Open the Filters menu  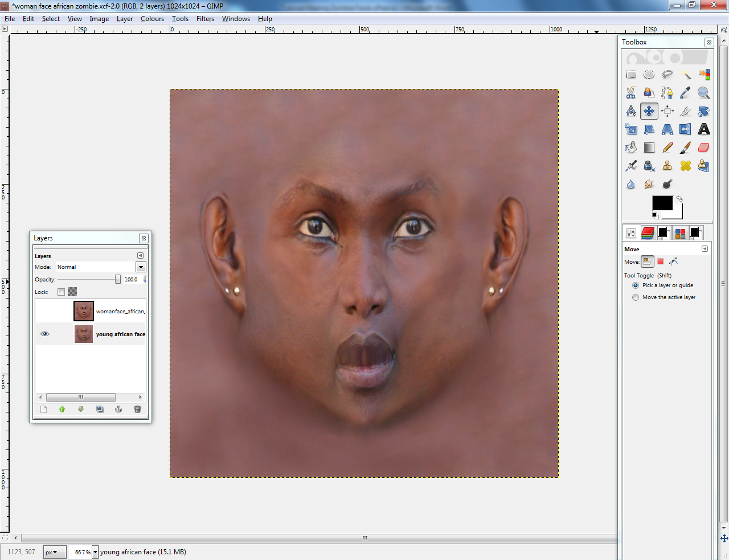(205, 19)
